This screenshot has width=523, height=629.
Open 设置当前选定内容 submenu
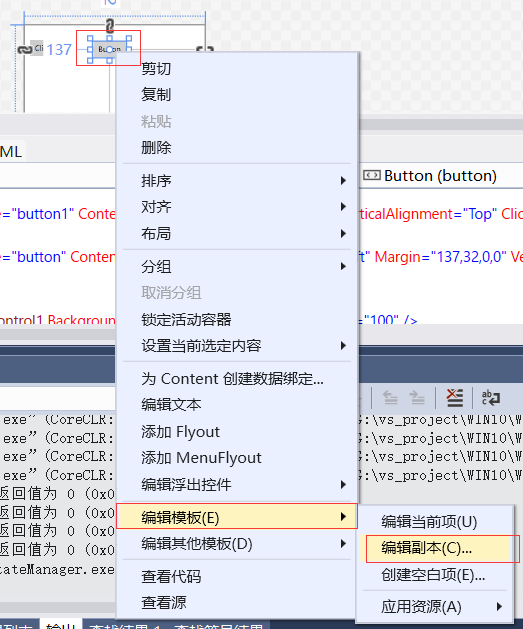tap(237, 345)
